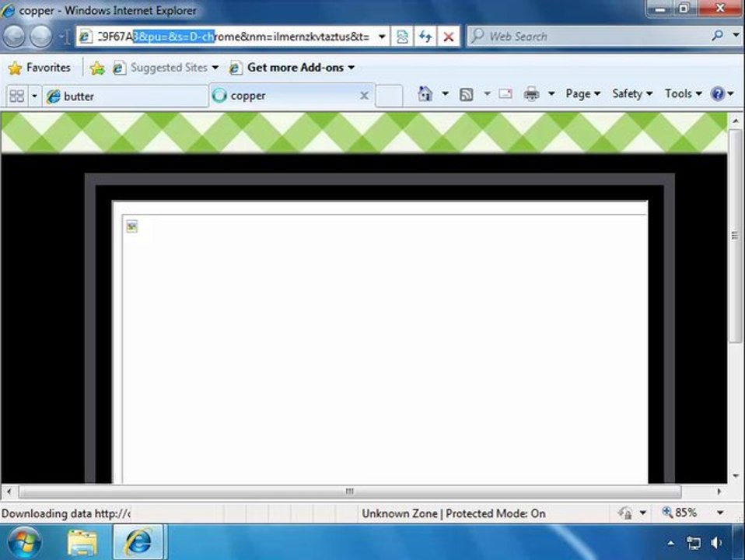Click the scroll right arrow
745x560 pixels.
(719, 491)
